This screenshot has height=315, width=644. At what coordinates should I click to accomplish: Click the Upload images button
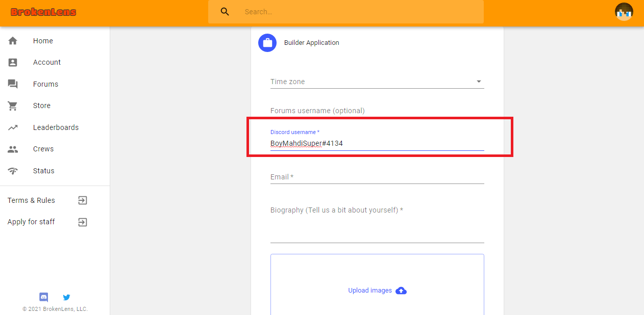377,291
